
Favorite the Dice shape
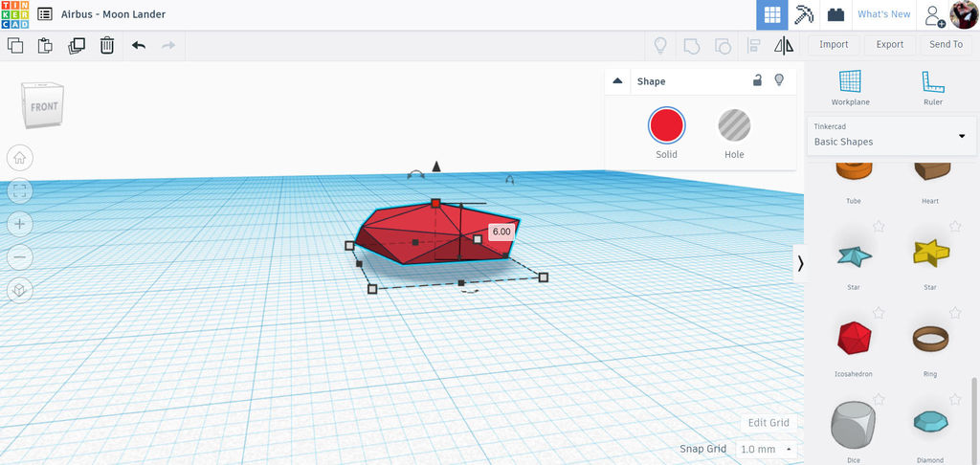point(879,398)
